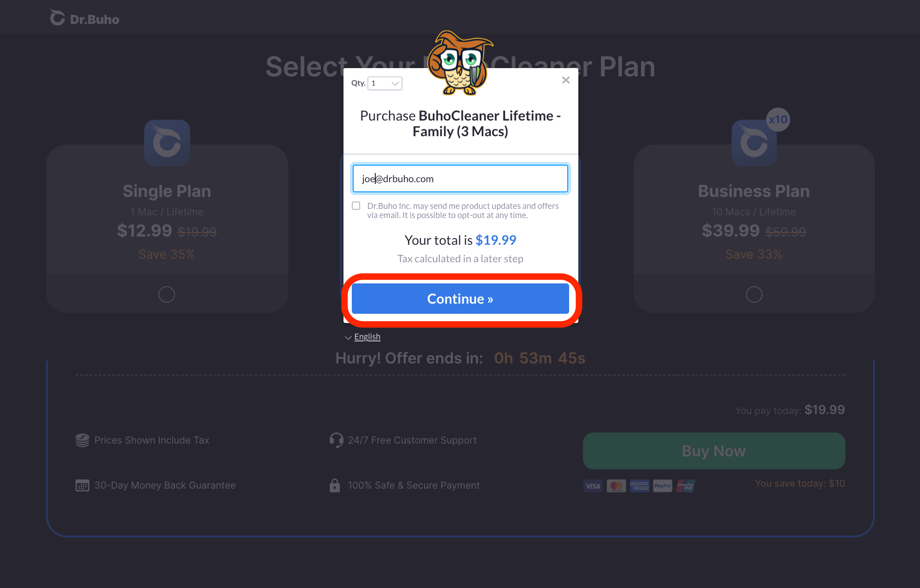Screen dimensions: 920x588
Task: Click the padlock secure payment icon
Action: (335, 485)
